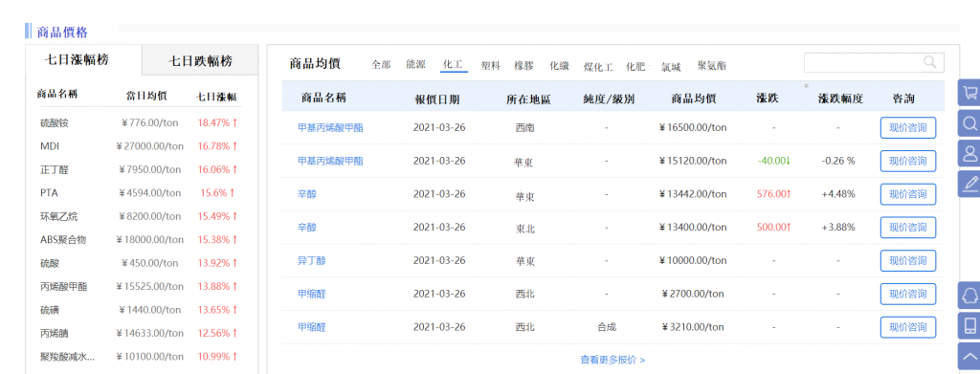Viewport: 980px width, 374px height.
Task: Select the 化工 category filter
Action: pyautogui.click(x=453, y=64)
